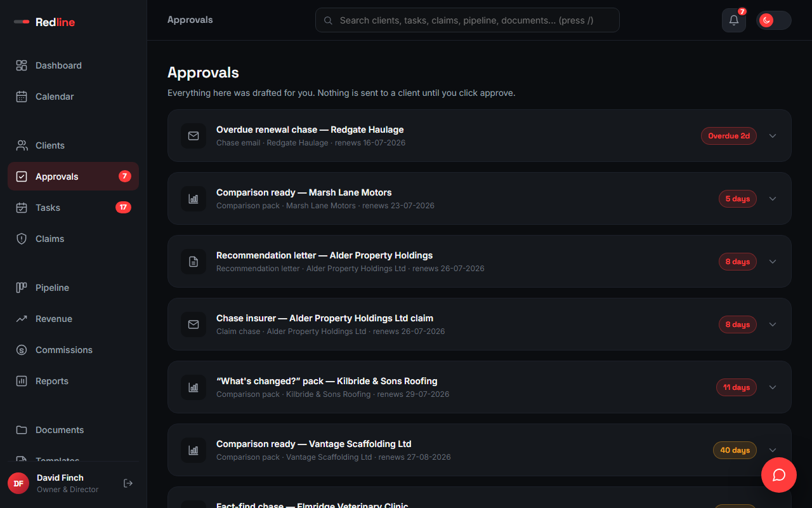Click the search magnifier icon
The image size is (812, 508).
click(328, 20)
